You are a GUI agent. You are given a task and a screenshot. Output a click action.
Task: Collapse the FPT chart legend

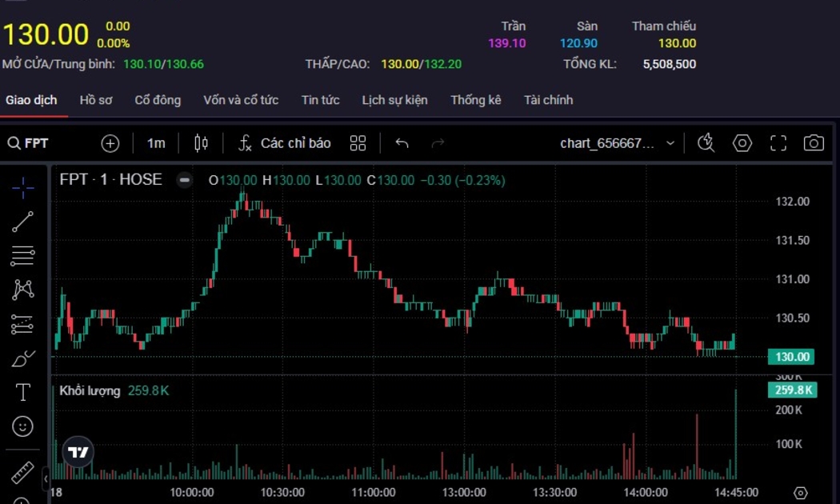point(185,180)
